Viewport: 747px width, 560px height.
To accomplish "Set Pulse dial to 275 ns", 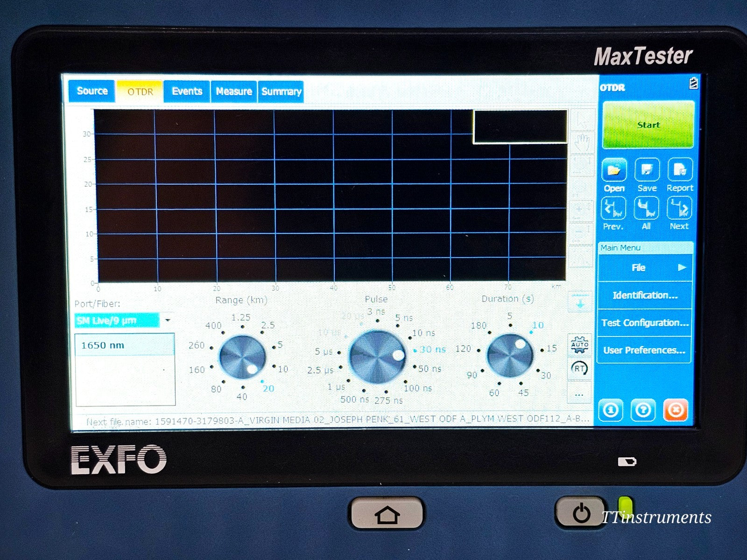I will [388, 400].
